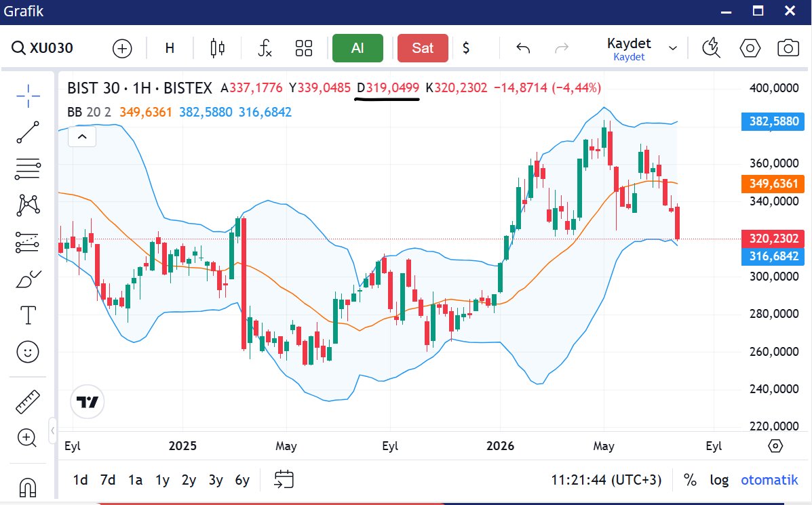The width and height of the screenshot is (812, 505).
Task: Toggle the percent % scale
Action: (x=690, y=480)
